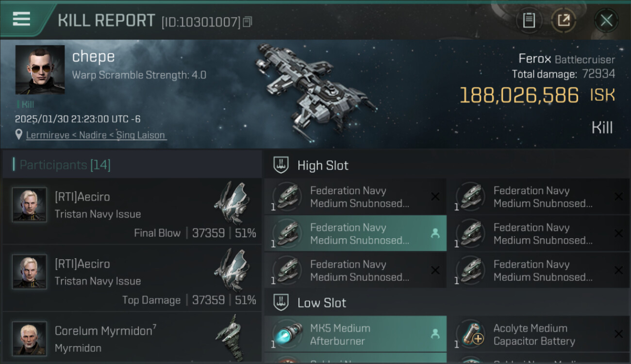Open Aeciro's portrait in the Final Blow row
The width and height of the screenshot is (631, 364).
coord(30,205)
